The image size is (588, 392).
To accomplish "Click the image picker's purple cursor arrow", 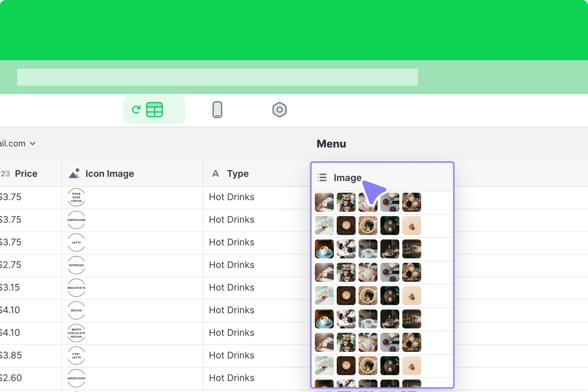I will coord(373,192).
